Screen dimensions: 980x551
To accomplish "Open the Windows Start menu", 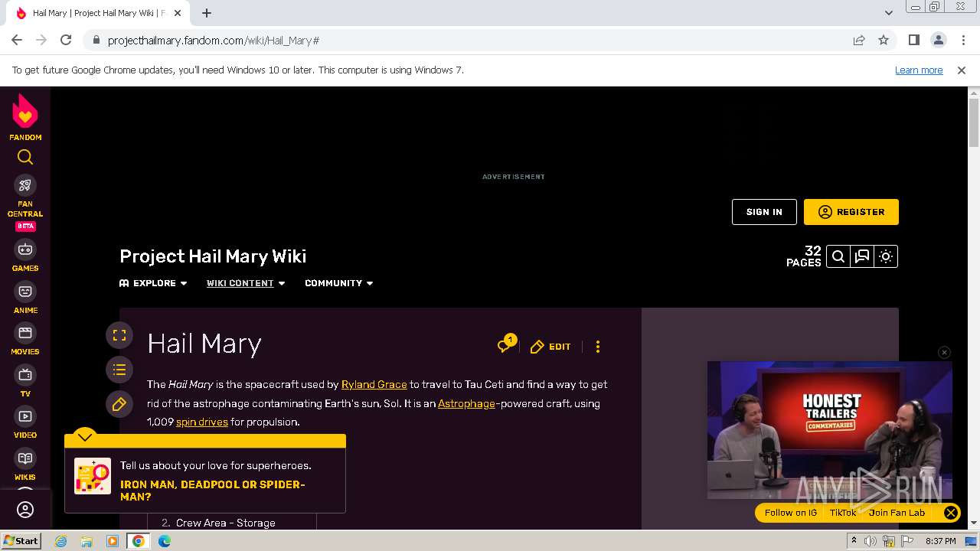I will pos(21,541).
